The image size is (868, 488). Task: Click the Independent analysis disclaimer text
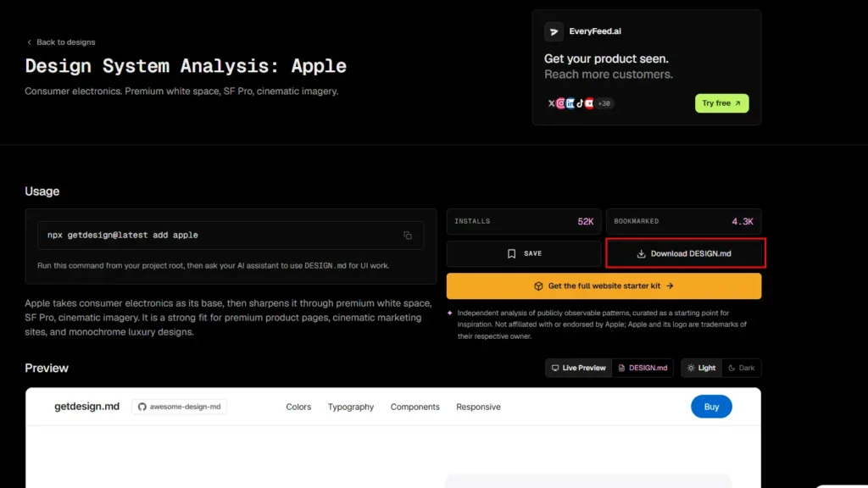point(603,324)
